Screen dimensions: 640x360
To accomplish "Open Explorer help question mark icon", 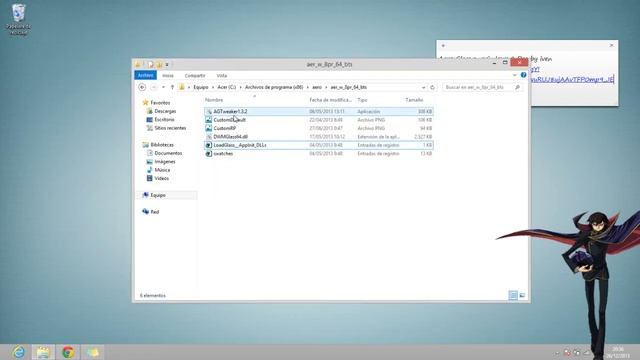I will click(523, 75).
